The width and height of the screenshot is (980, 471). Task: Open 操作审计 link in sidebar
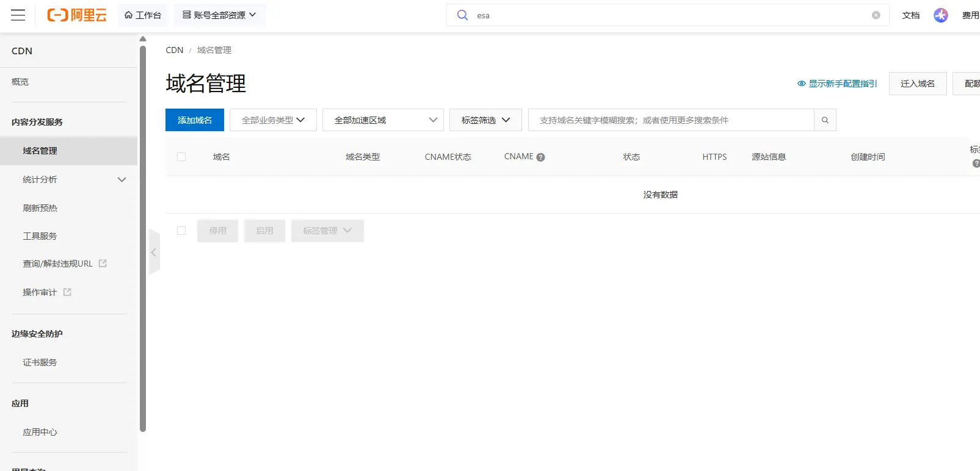tap(40, 292)
